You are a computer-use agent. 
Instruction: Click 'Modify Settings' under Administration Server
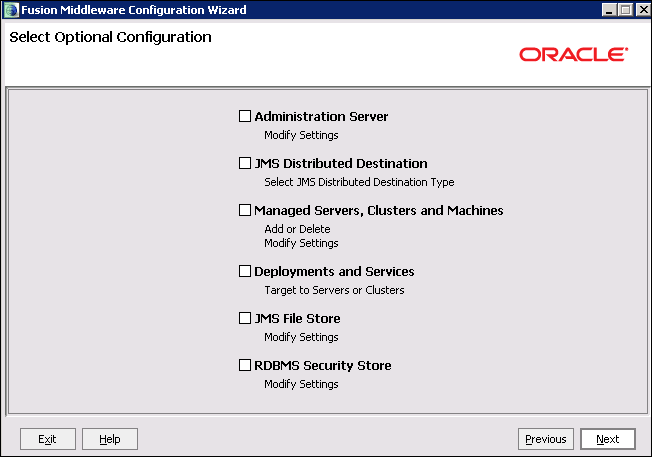(x=301, y=135)
